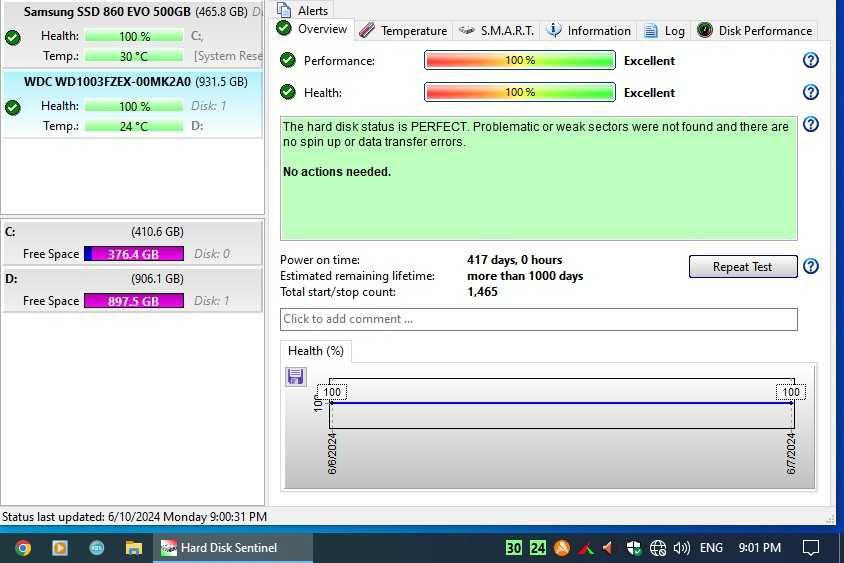
Task: Click Samsung SSD green health check icon
Action: (x=13, y=37)
